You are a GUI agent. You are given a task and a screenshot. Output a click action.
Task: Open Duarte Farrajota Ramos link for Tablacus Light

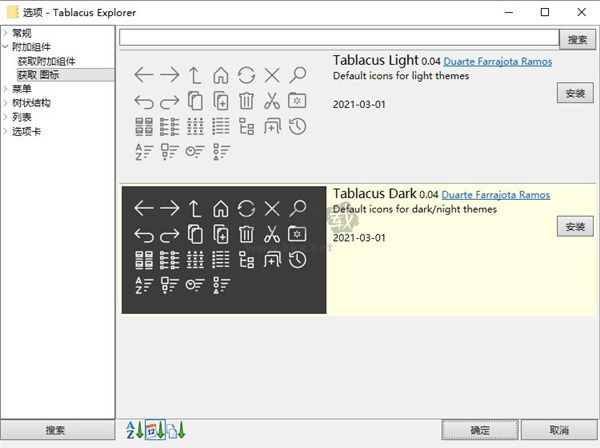(497, 62)
